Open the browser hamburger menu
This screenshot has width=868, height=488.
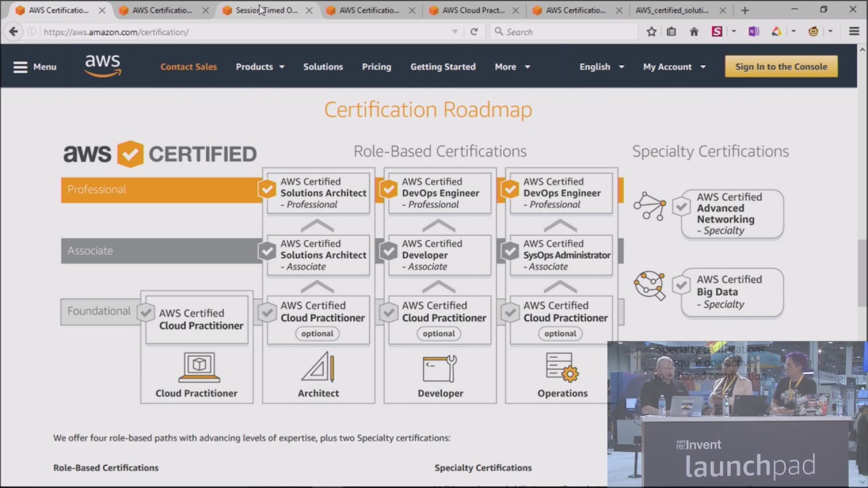click(x=854, y=32)
